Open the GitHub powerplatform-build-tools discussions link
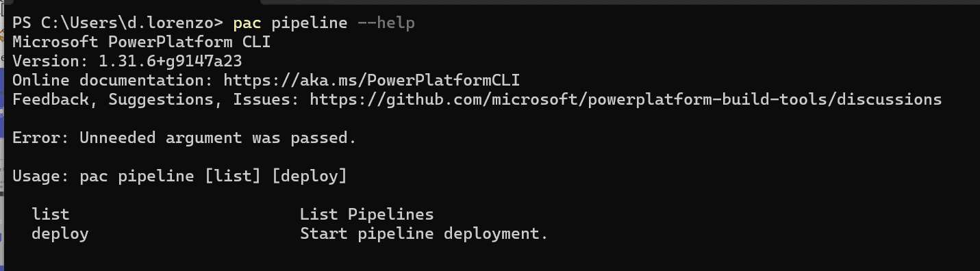The width and height of the screenshot is (980, 271). 626,100
